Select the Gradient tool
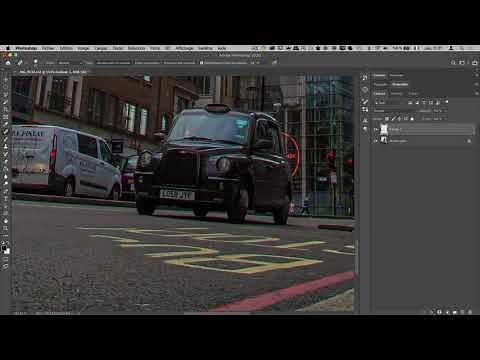The image size is (480, 360). click(6, 169)
